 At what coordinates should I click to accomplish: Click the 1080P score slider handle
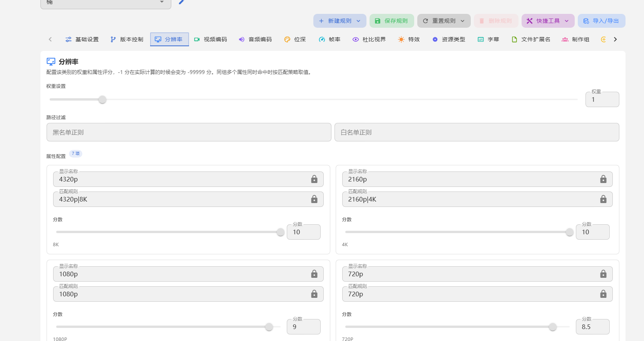coord(269,327)
